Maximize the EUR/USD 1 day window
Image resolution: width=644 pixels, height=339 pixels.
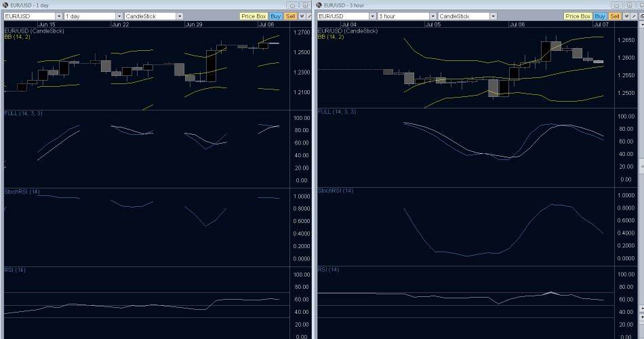[305, 5]
